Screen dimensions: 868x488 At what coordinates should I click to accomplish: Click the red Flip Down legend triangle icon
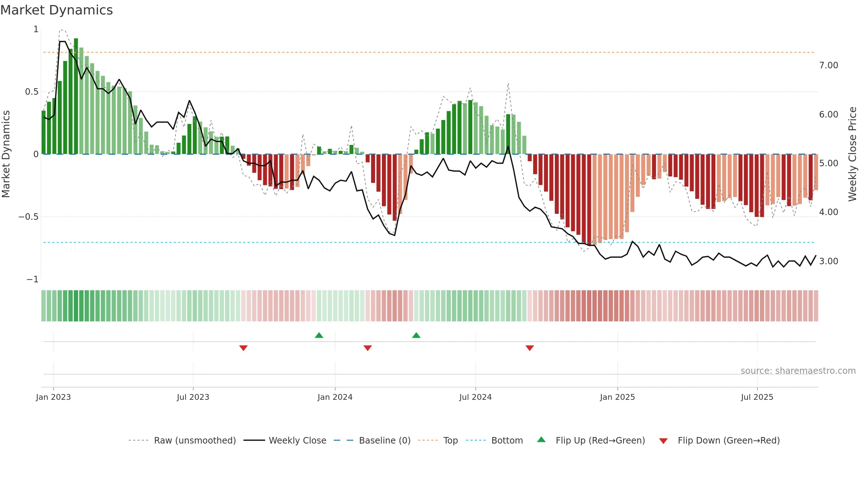(663, 441)
